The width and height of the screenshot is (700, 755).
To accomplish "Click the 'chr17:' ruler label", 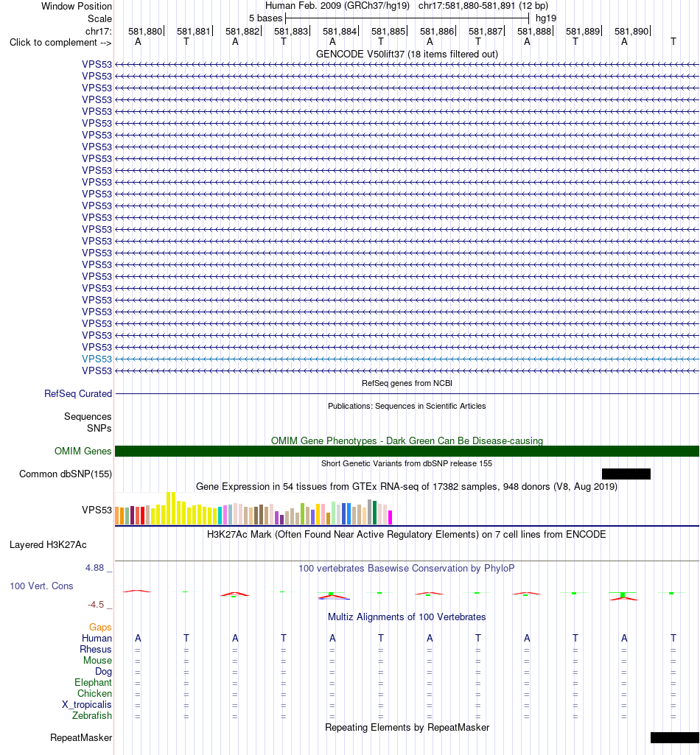I will click(99, 31).
